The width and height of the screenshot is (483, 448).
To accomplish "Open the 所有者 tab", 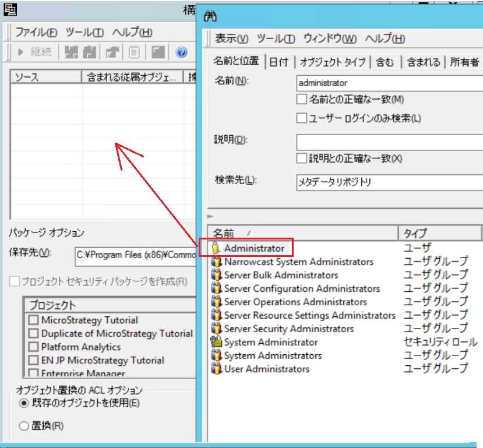I will (x=464, y=62).
